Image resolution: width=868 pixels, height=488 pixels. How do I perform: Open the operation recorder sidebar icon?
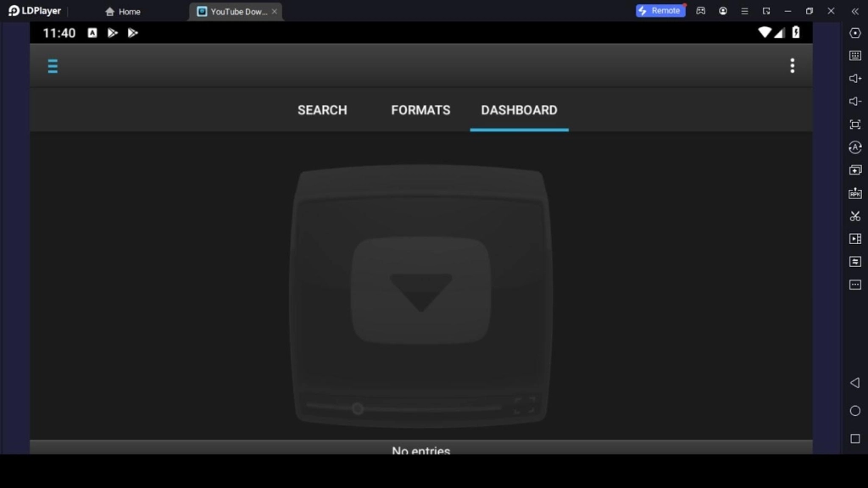pyautogui.click(x=855, y=147)
